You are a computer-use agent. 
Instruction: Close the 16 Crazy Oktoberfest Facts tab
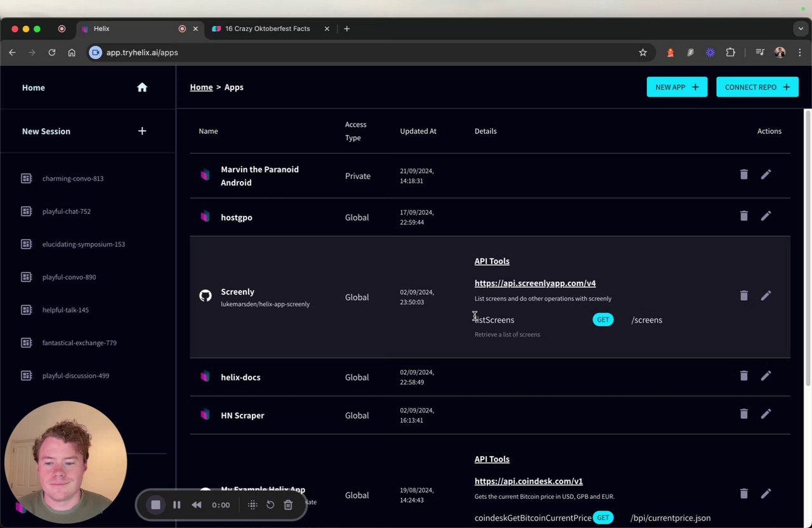click(x=327, y=29)
